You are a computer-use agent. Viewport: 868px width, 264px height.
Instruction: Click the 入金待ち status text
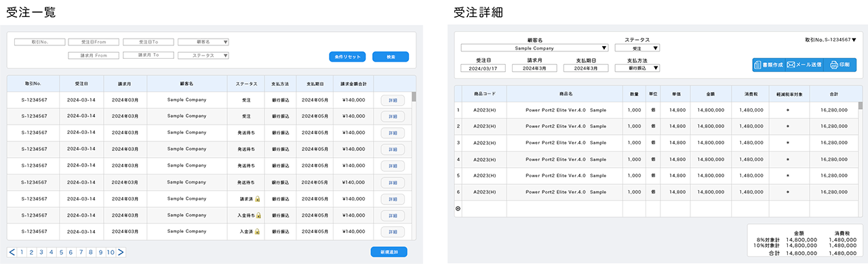(247, 215)
